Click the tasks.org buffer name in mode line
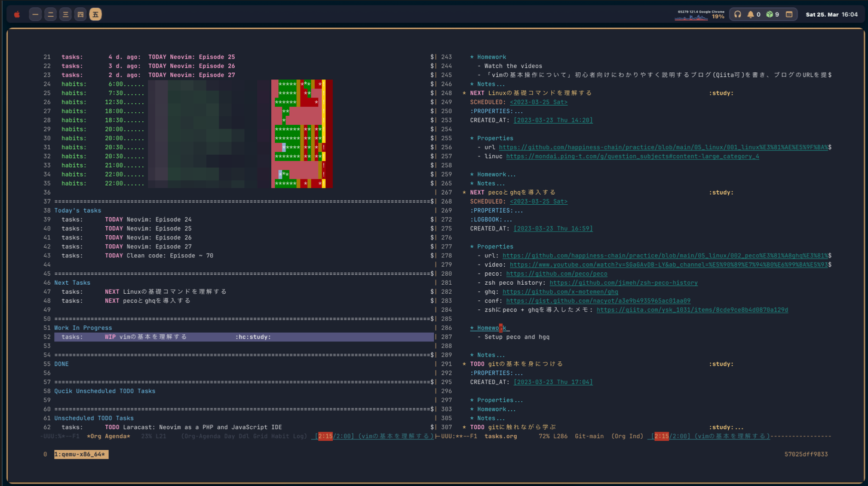This screenshot has width=868, height=486. (501, 436)
